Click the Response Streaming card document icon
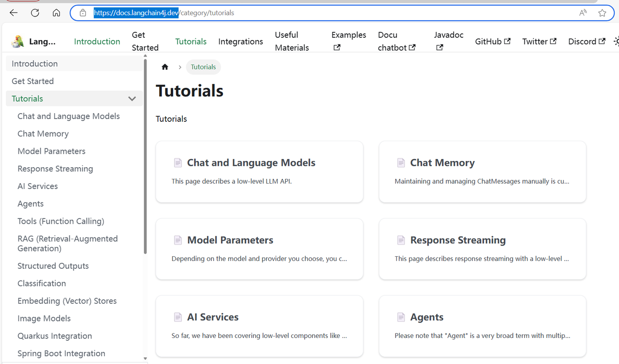Image resolution: width=619 pixels, height=364 pixels. (x=401, y=240)
